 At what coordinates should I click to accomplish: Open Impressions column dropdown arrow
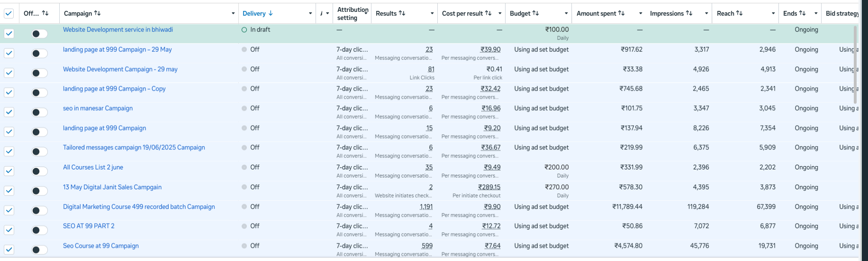click(x=706, y=13)
